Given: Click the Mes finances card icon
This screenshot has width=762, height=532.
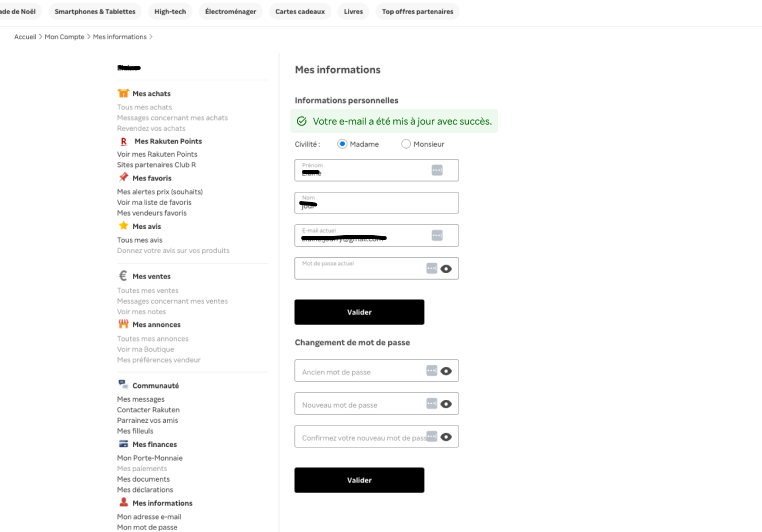Looking at the screenshot, I should click(123, 444).
